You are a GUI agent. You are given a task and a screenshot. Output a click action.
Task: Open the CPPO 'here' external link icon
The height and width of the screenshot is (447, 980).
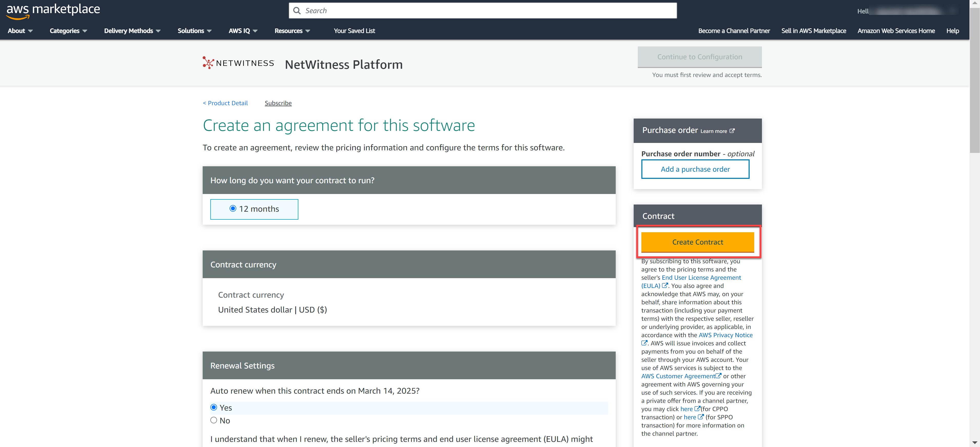tap(698, 409)
